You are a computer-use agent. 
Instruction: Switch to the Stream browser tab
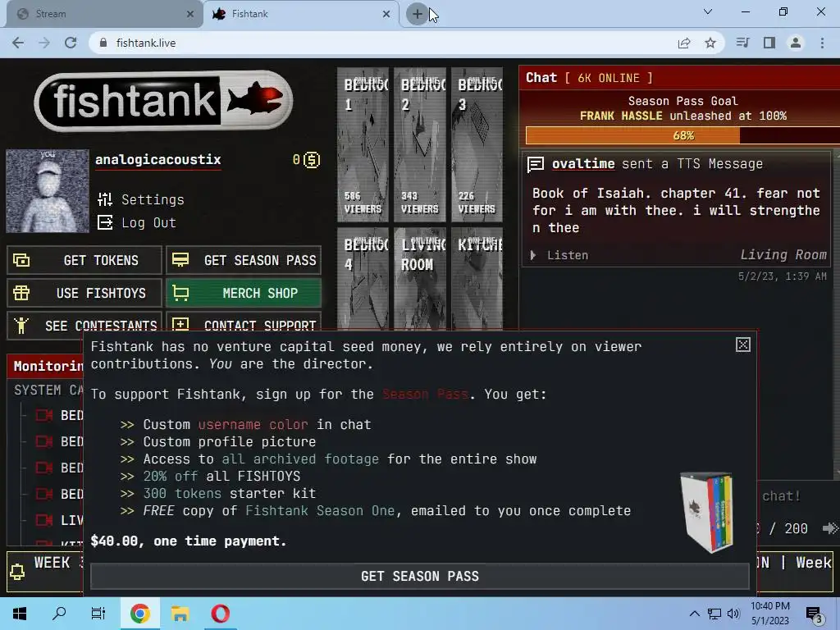(x=104, y=14)
